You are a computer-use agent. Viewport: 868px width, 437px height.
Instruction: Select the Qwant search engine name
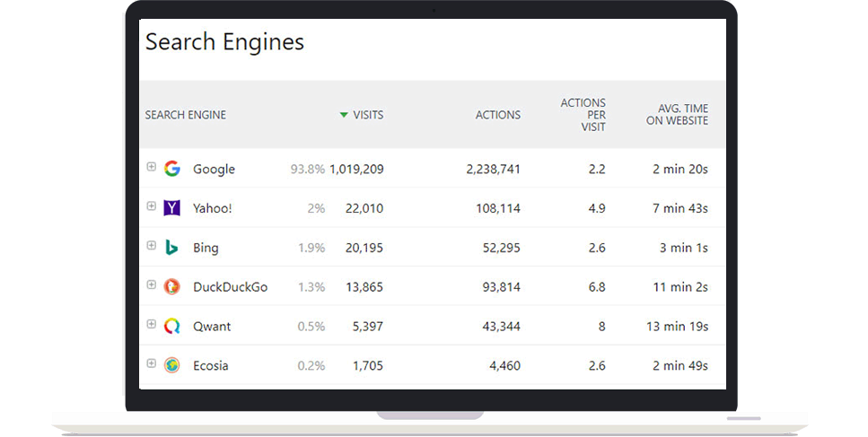pos(212,327)
